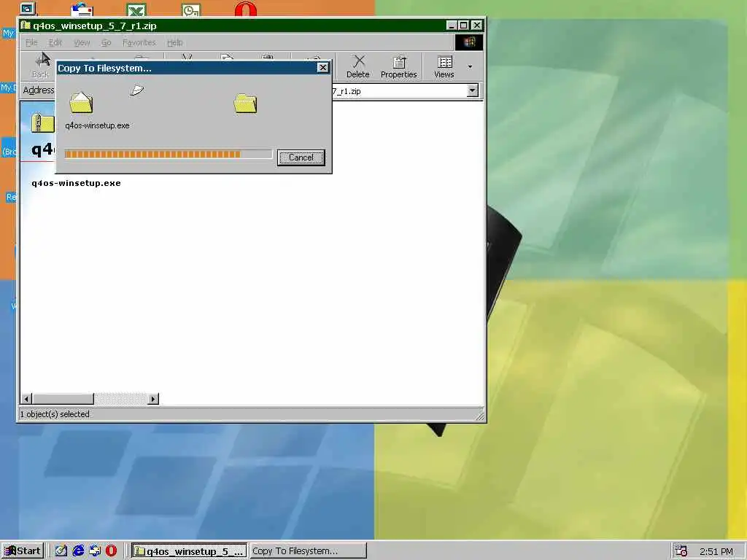This screenshot has height=560, width=747.
Task: Click the source folder icon in copy dialog
Action: (81, 102)
